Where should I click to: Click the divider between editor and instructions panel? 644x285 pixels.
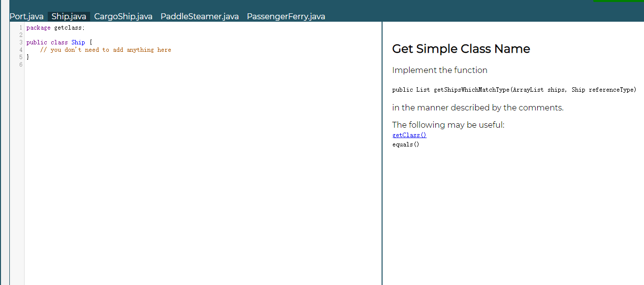pos(382,148)
